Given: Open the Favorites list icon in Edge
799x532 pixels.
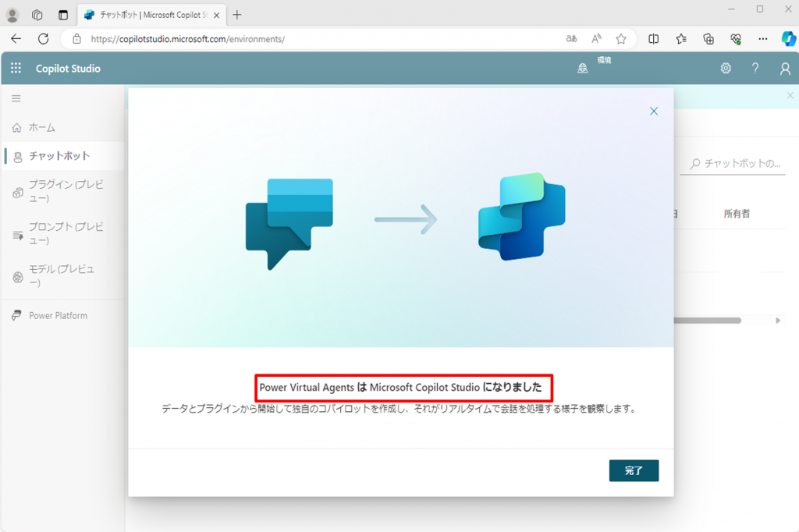Looking at the screenshot, I should [680, 39].
